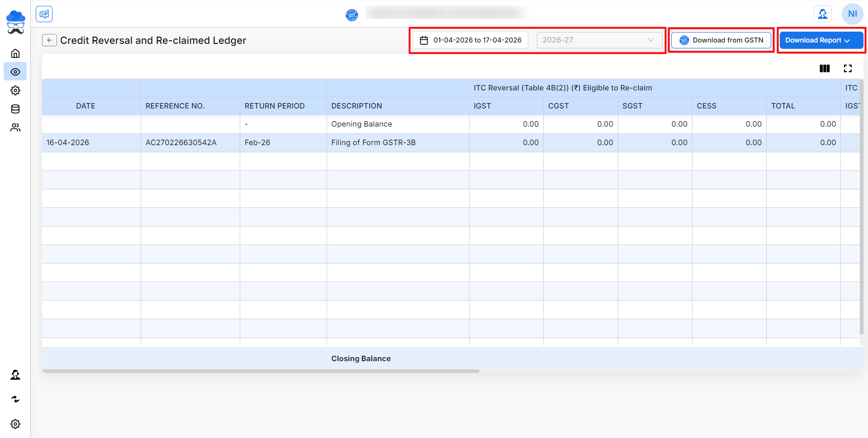The image size is (868, 438).
Task: Open the NI user profile avatar
Action: [x=852, y=14]
